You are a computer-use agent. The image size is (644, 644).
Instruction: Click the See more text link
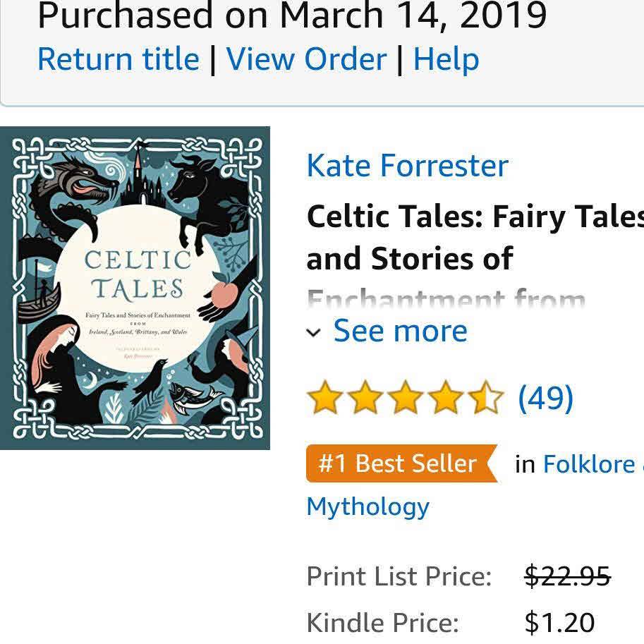pos(400,331)
